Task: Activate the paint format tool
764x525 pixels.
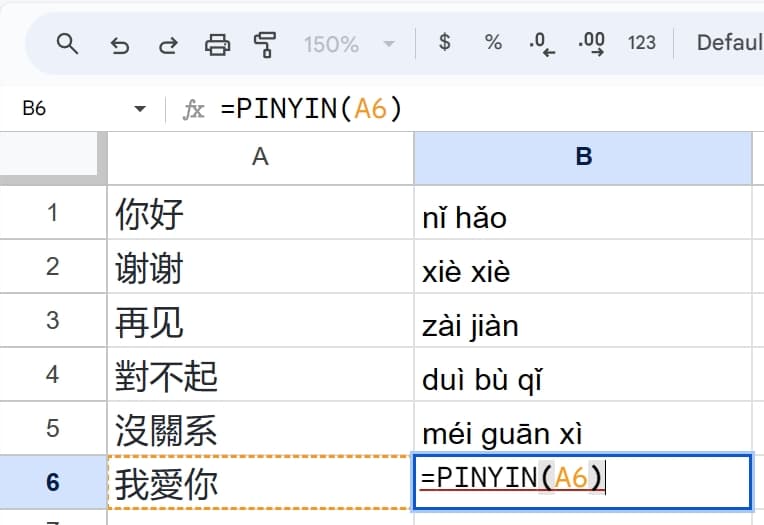Action: [265, 43]
